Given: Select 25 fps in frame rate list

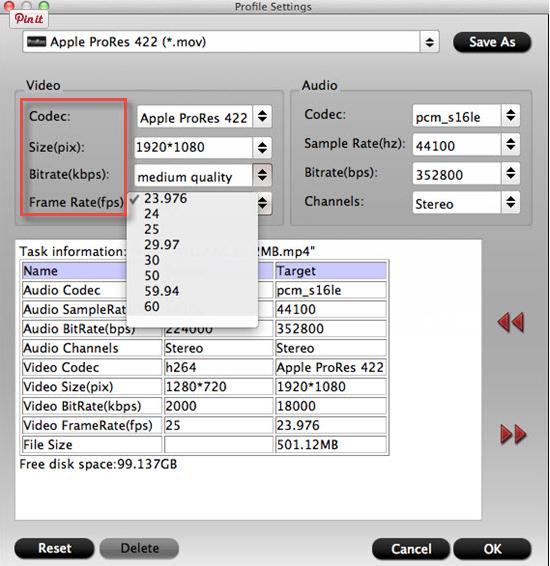Looking at the screenshot, I should (x=192, y=229).
